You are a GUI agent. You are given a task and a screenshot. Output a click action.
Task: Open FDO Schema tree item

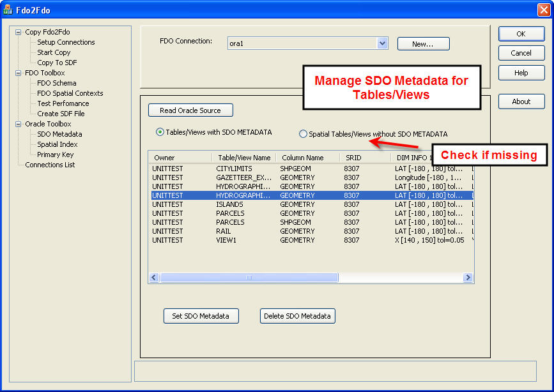56,83
